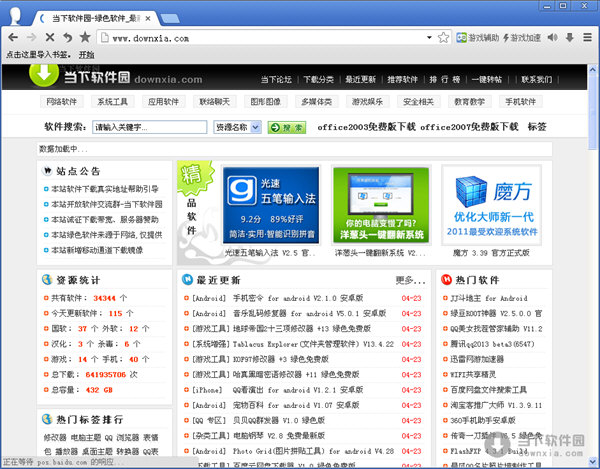Expand the address bar history dropdown arrow
This screenshot has height=469, width=600.
(428, 38)
